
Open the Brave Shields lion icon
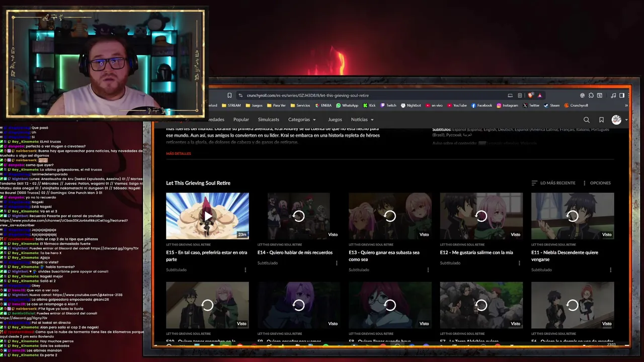pyautogui.click(x=532, y=96)
